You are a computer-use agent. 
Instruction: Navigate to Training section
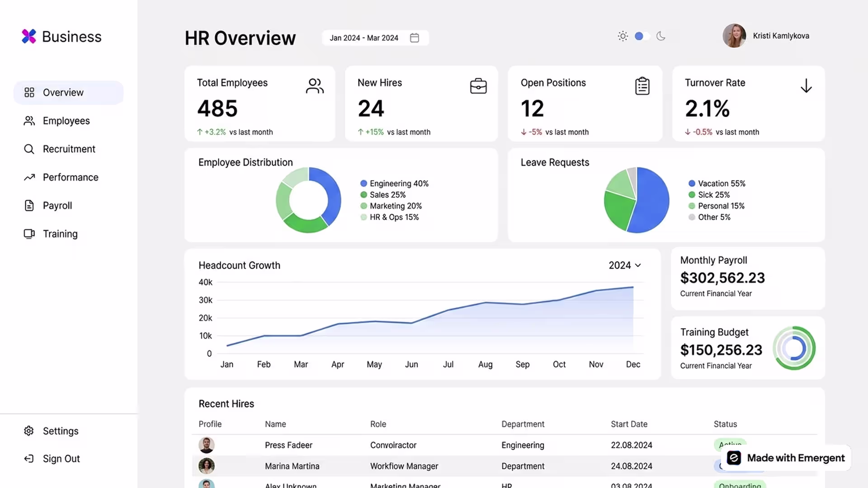click(60, 234)
